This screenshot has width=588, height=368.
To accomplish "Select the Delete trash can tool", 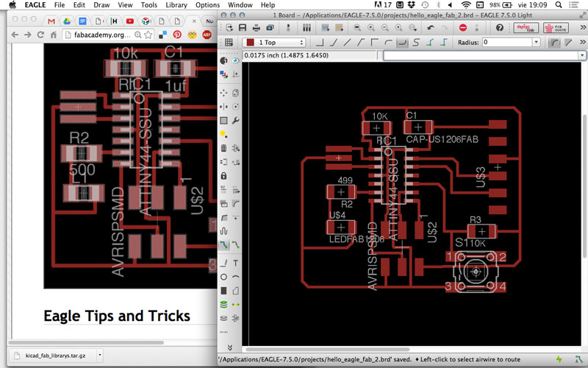I will tap(223, 148).
